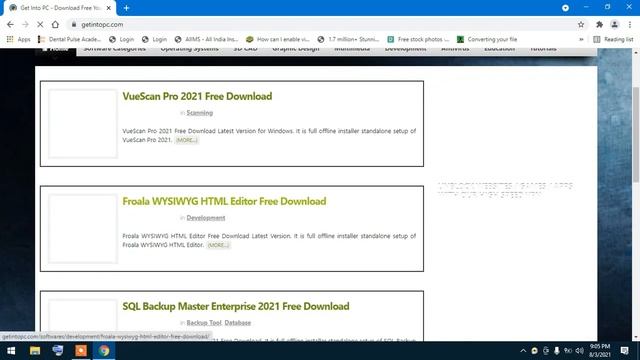Open Converting your file bookmark
This screenshot has width=640, height=360.
[x=487, y=39]
